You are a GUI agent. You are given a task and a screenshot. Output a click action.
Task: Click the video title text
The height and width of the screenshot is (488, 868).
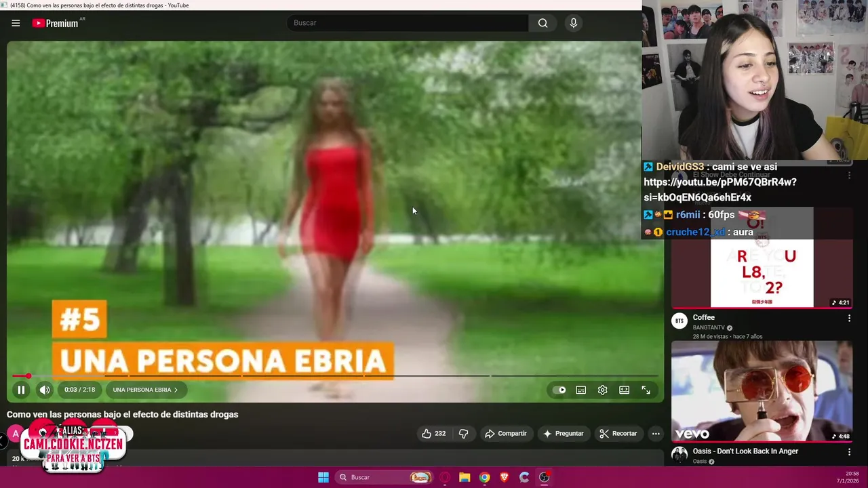coord(123,415)
